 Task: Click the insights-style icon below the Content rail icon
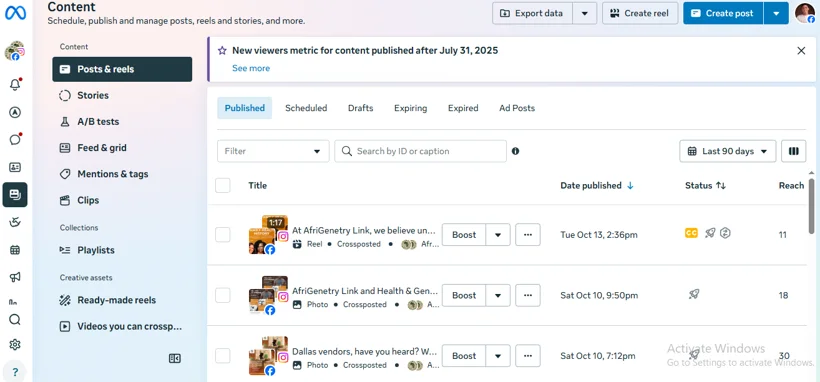(15, 222)
